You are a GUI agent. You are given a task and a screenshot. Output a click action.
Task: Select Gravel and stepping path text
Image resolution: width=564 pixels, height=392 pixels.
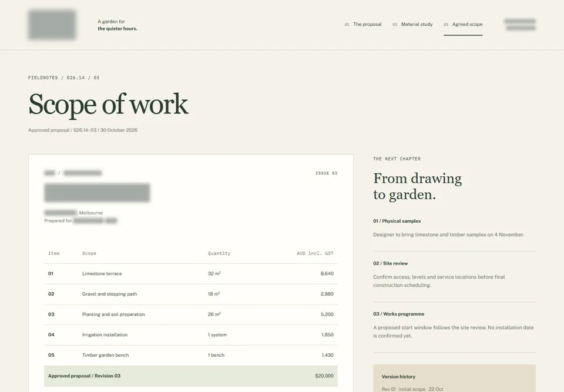(x=109, y=294)
